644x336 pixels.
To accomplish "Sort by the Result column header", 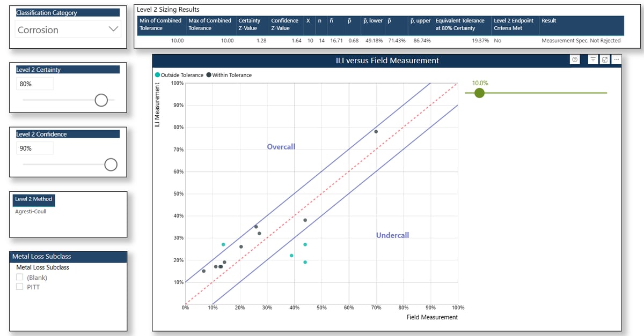I will 548,21.
